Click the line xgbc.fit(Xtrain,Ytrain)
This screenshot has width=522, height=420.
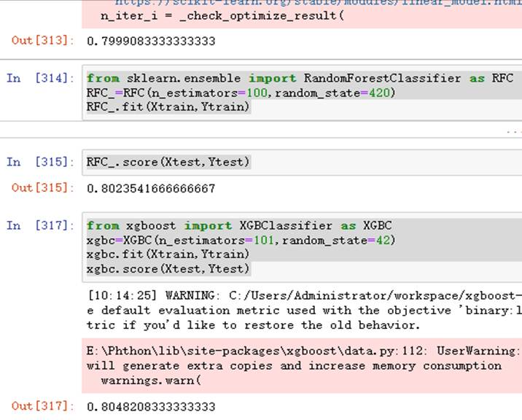[x=168, y=254]
